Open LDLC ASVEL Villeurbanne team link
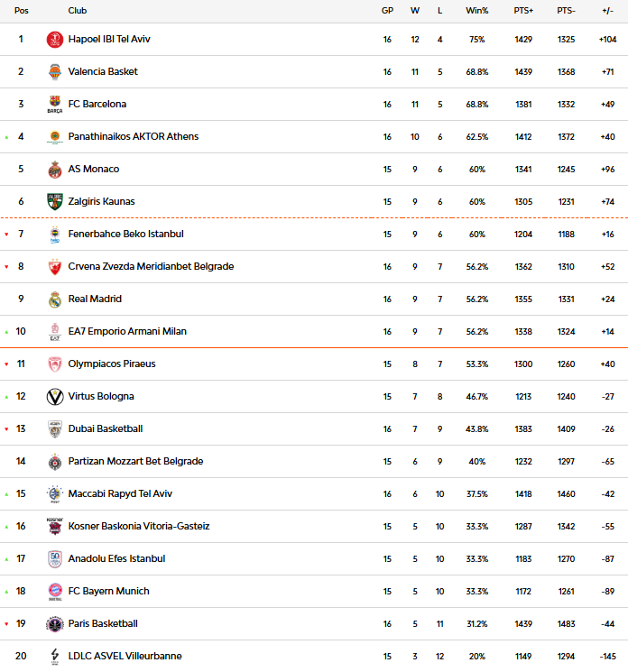This screenshot has width=628, height=672. click(x=125, y=657)
